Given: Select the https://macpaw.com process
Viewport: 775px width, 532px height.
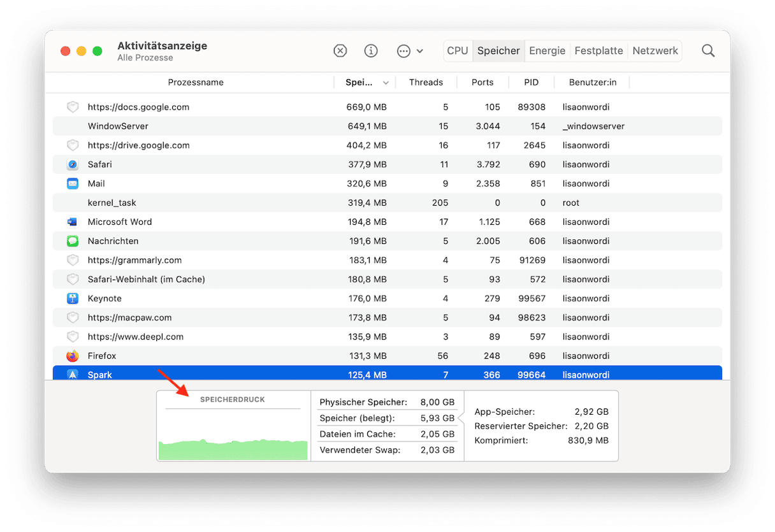Looking at the screenshot, I should [x=130, y=317].
